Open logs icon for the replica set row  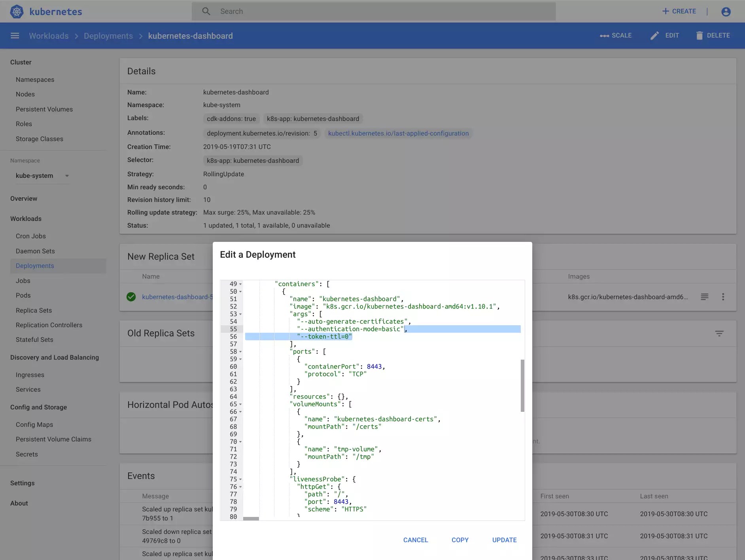tap(705, 297)
